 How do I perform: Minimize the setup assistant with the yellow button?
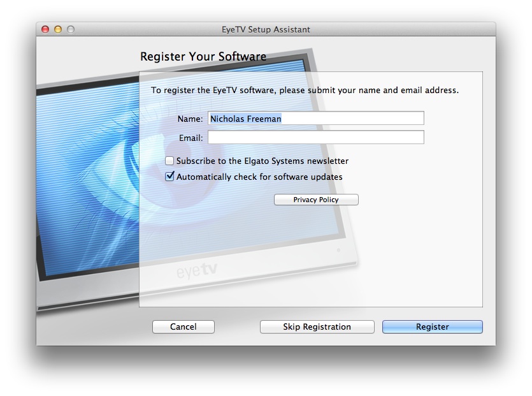pos(58,29)
